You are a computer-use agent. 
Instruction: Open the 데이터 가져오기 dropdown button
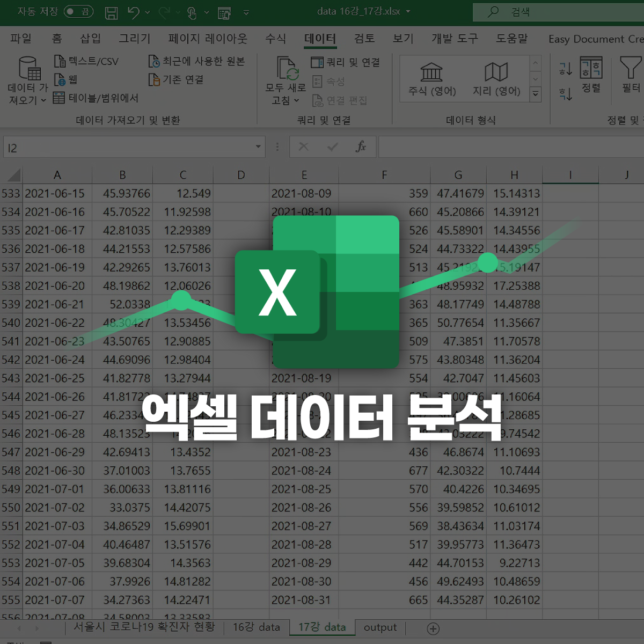click(28, 80)
